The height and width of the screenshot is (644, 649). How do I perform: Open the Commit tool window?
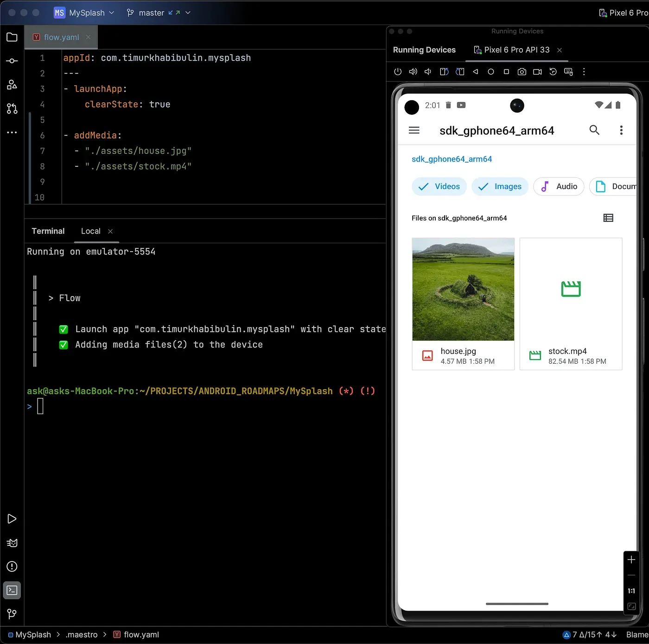(12, 61)
